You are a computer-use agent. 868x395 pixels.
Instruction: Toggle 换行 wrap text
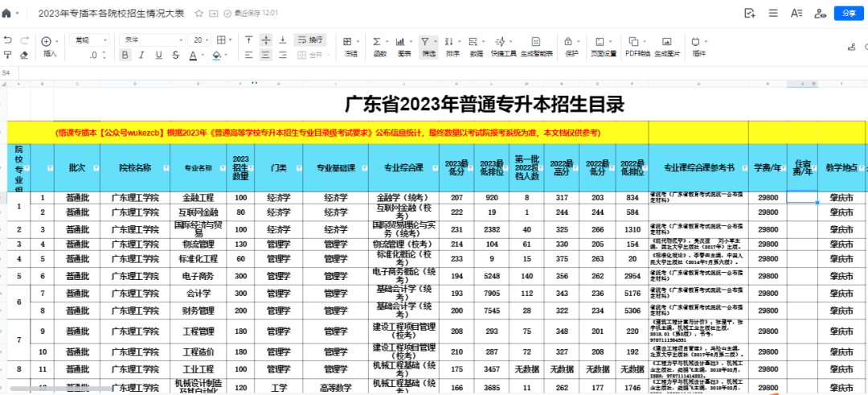(x=310, y=40)
